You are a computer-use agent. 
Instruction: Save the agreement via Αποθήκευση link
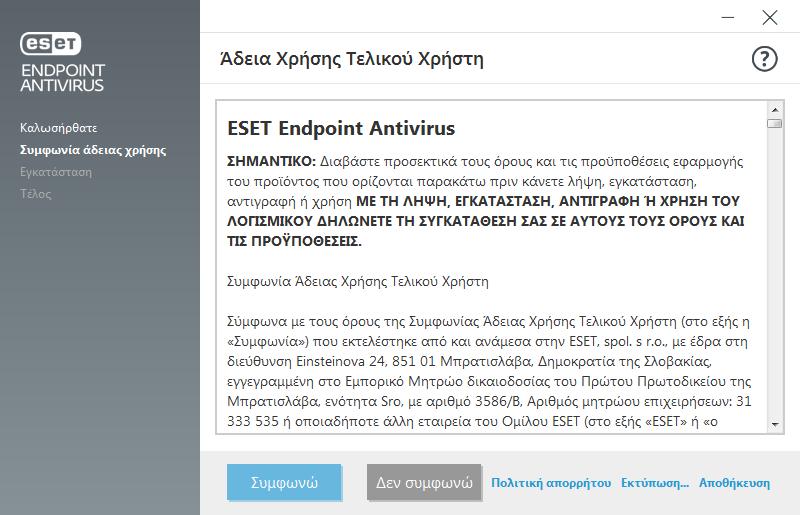click(734, 483)
